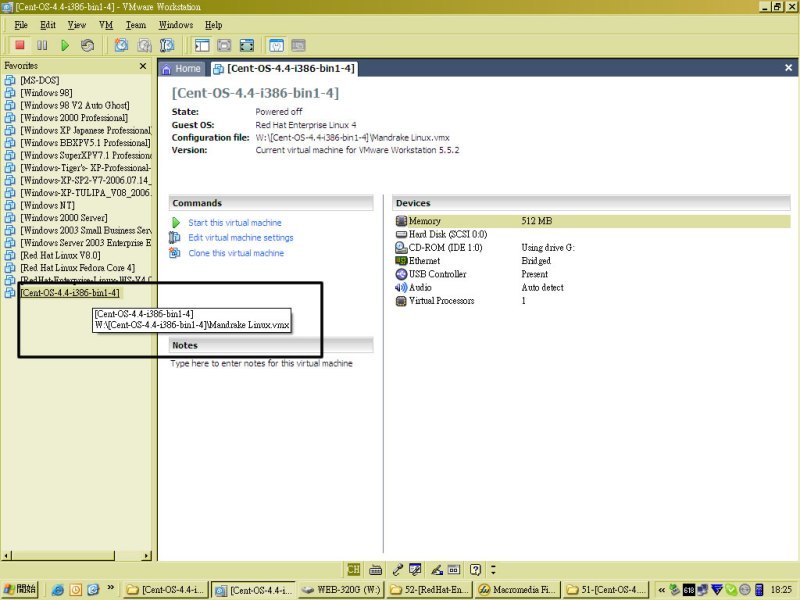Select the Audio device row
This screenshot has width=800, height=600.
tap(592, 287)
